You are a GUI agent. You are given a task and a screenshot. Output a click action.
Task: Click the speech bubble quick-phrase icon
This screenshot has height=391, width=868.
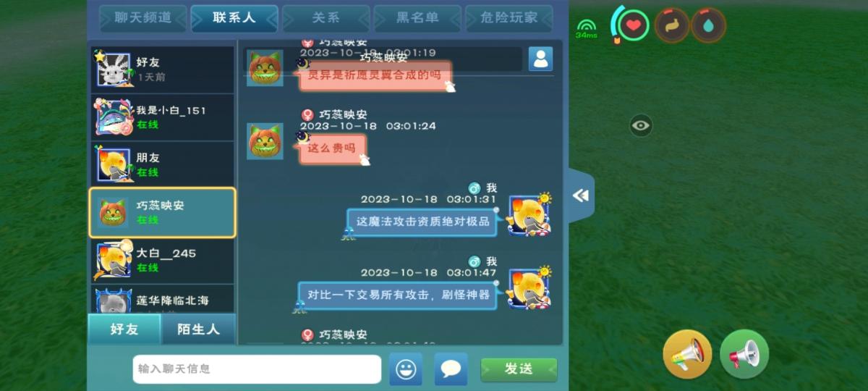451,369
